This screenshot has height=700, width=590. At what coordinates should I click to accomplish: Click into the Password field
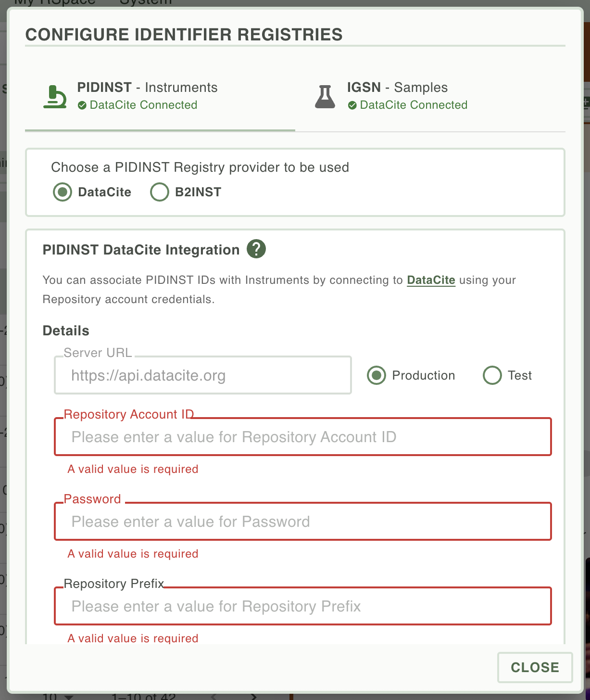point(303,522)
